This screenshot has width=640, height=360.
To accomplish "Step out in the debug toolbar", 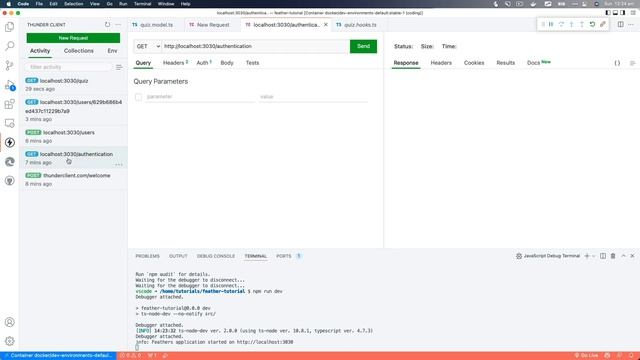I will click(x=582, y=24).
